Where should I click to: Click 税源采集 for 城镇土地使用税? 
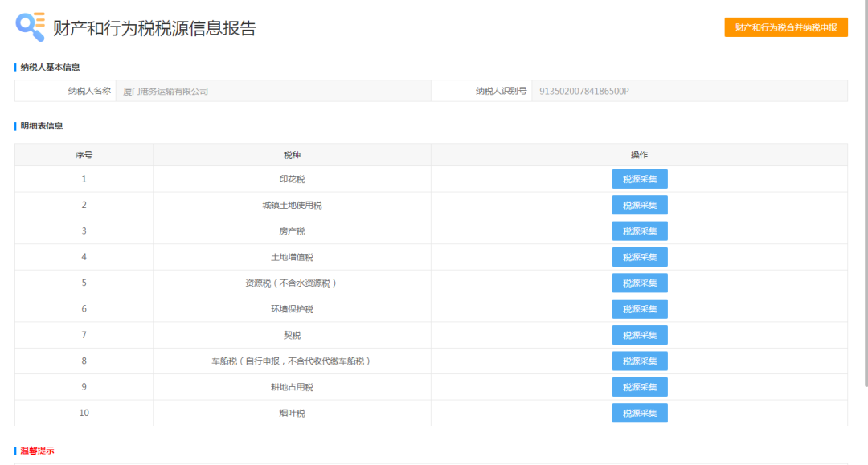[x=640, y=205]
